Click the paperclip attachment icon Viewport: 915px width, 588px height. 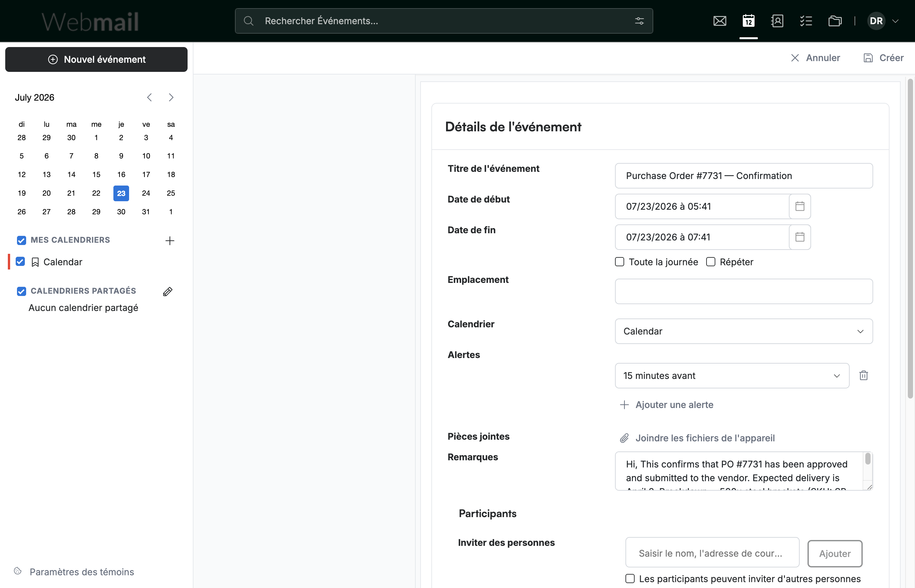(624, 438)
